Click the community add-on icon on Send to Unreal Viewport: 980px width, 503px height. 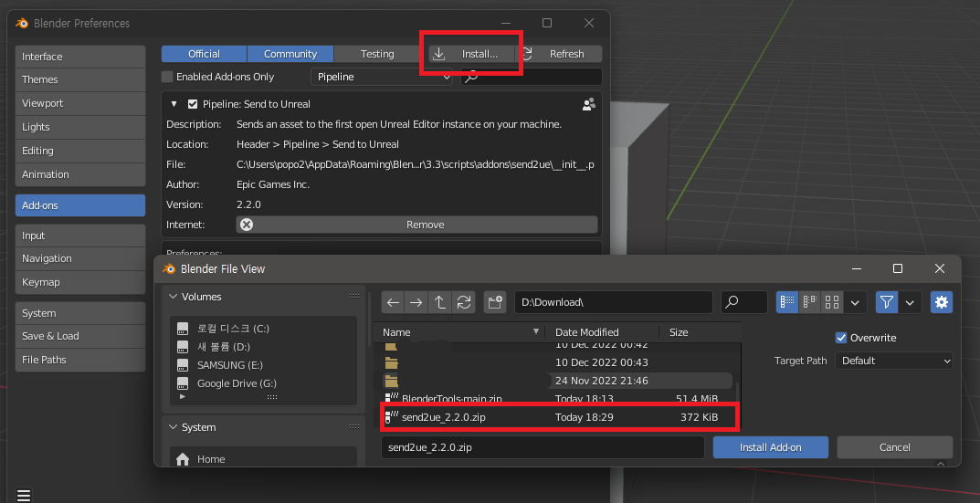click(x=589, y=104)
